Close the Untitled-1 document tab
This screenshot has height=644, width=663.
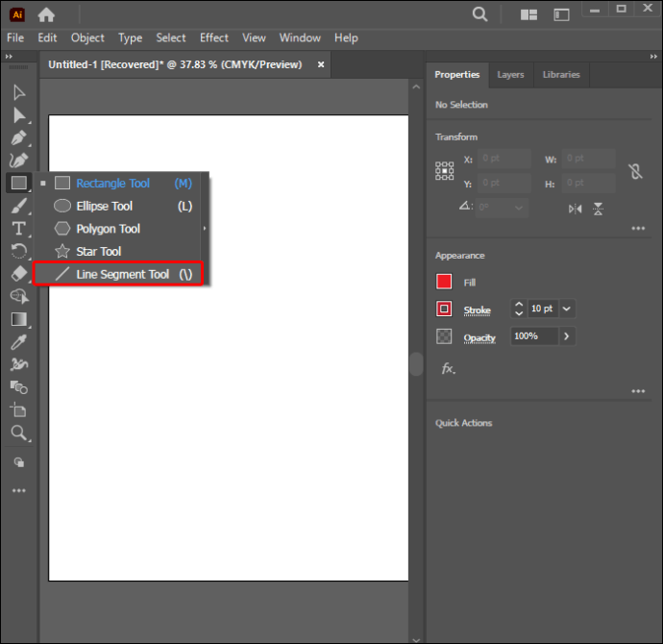pyautogui.click(x=321, y=64)
